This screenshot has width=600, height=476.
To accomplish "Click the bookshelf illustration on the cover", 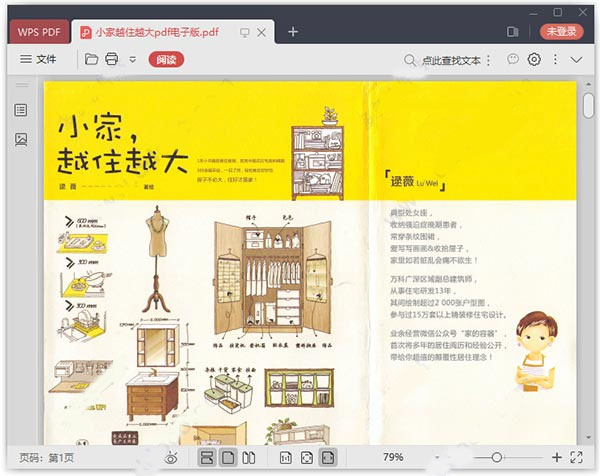I will coord(318,154).
